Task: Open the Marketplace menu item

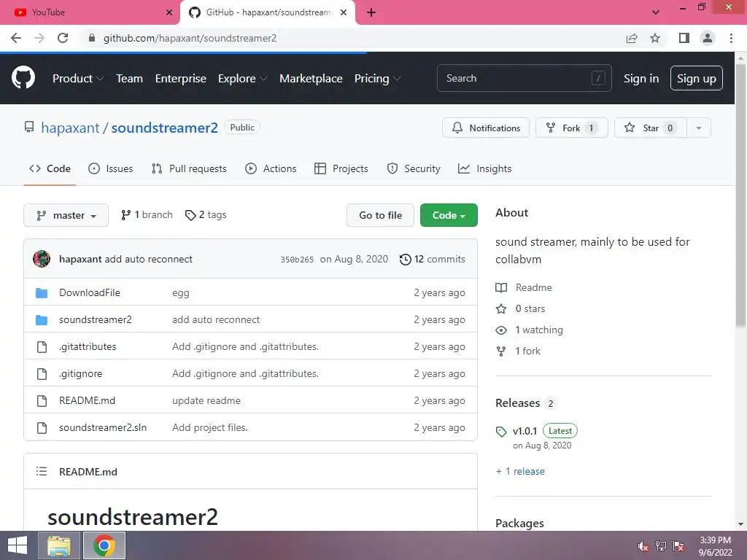Action: pyautogui.click(x=311, y=79)
